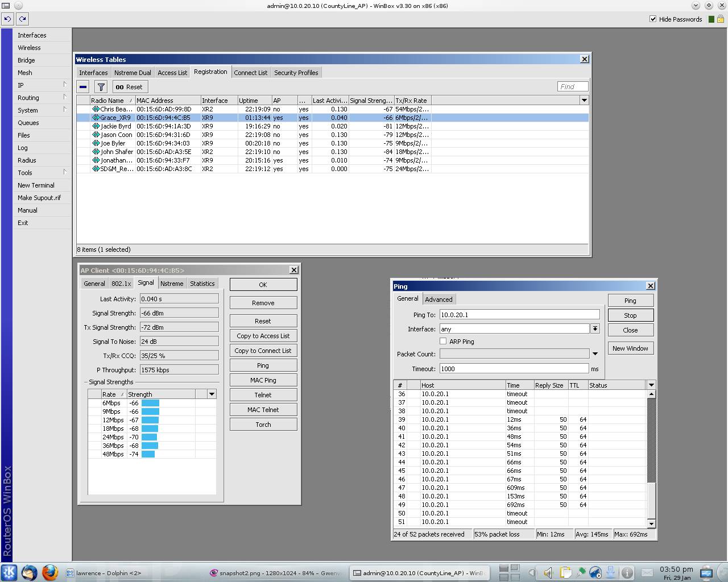Screen dimensions: 728x582
Task: Toggle the Hide Passwords checkbox
Action: (x=653, y=19)
